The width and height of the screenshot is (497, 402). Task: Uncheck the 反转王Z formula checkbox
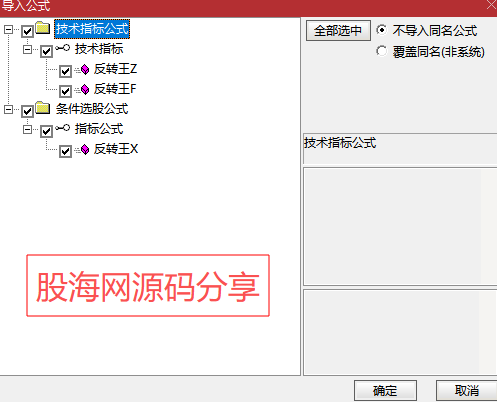(65, 71)
